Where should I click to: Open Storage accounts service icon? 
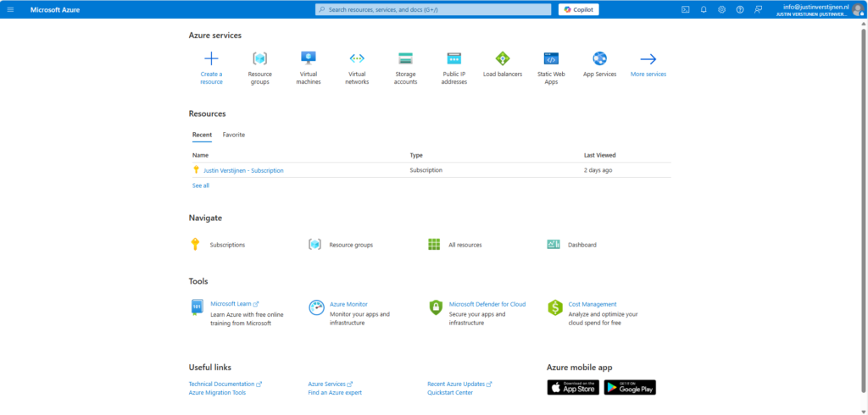405,59
